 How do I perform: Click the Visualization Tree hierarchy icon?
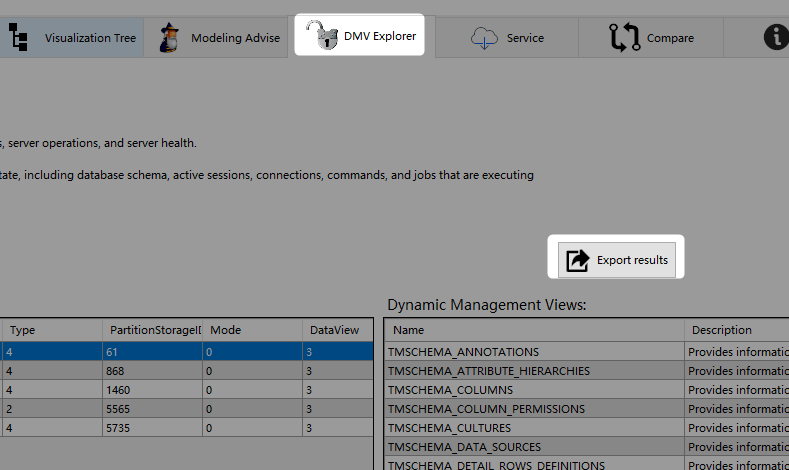(18, 38)
